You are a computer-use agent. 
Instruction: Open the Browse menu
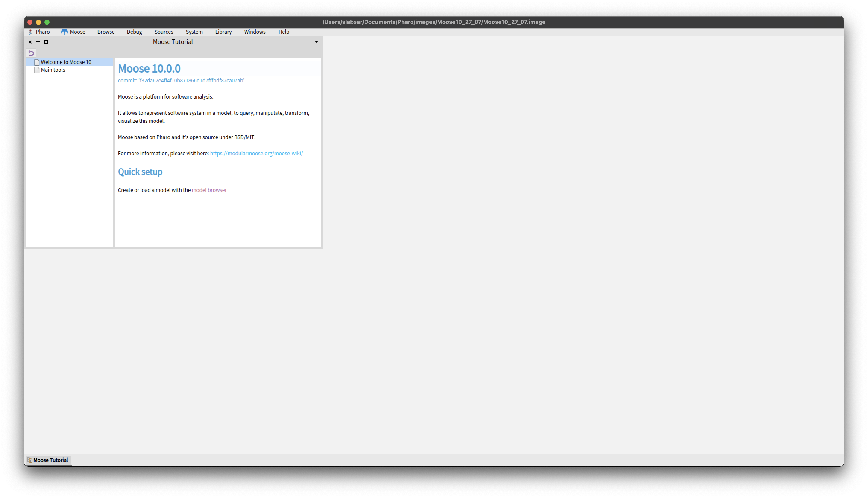106,32
